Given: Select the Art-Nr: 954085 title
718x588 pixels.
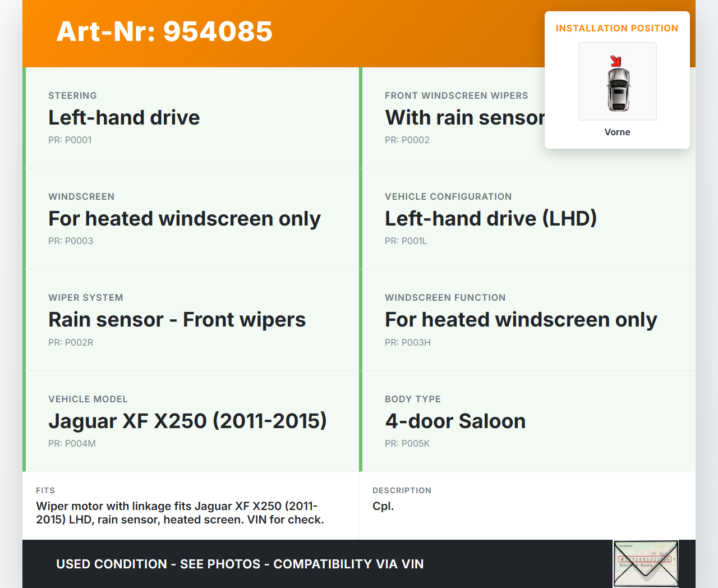Looking at the screenshot, I should coord(164,31).
